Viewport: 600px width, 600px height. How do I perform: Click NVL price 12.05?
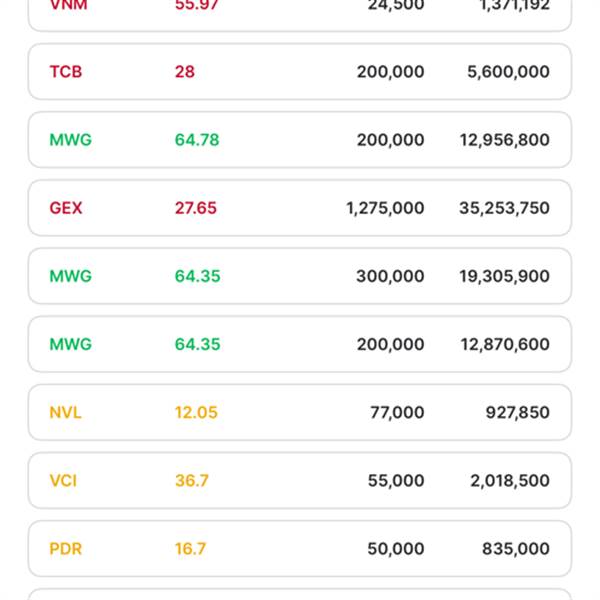[196, 412]
